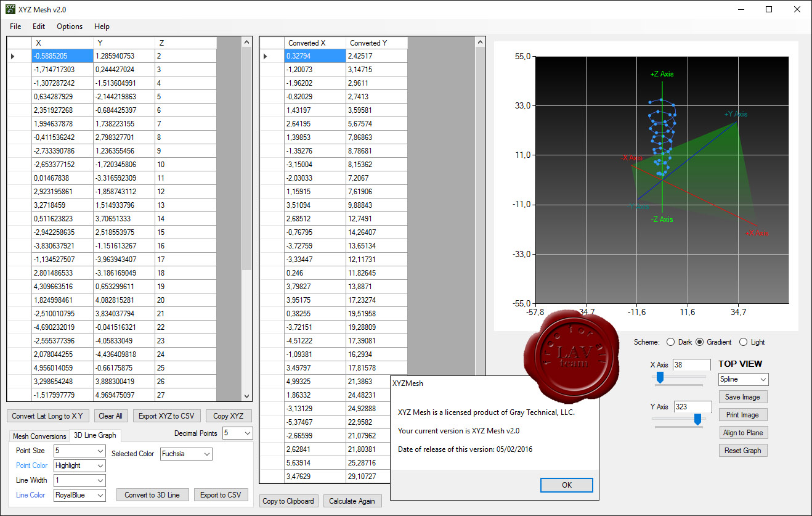Click the Line Color label link
Screen dimensions: 812x516
pyautogui.click(x=30, y=495)
